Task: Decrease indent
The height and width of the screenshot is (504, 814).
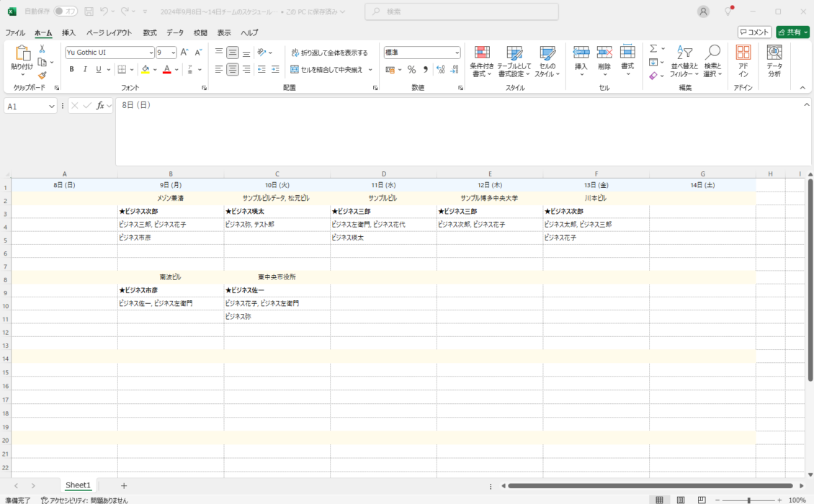Action: (x=261, y=69)
